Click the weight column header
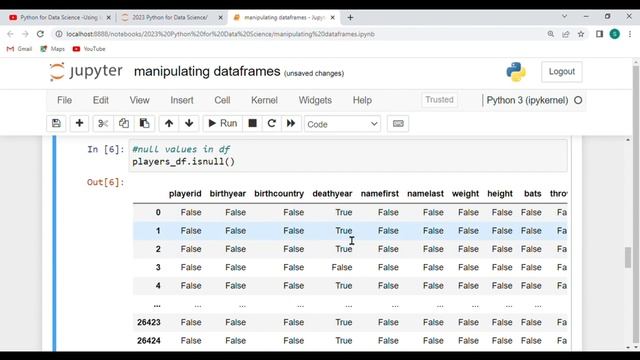640x360 pixels. pos(465,194)
